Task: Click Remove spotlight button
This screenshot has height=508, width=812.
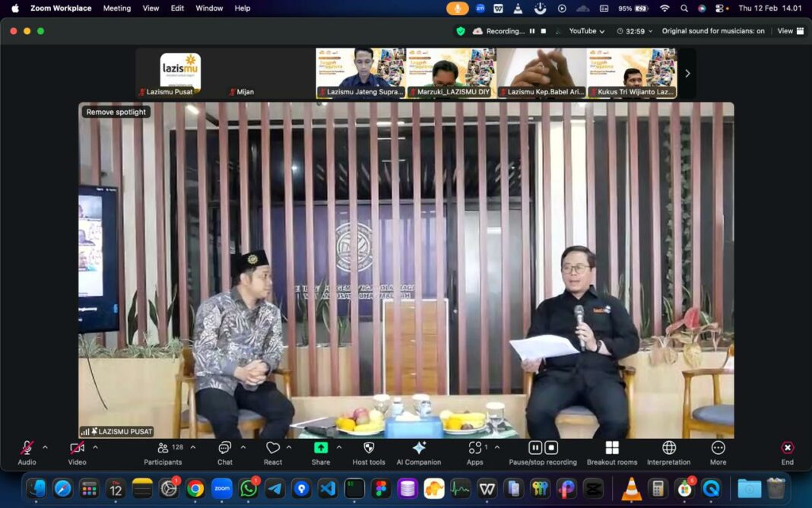Action: point(116,112)
